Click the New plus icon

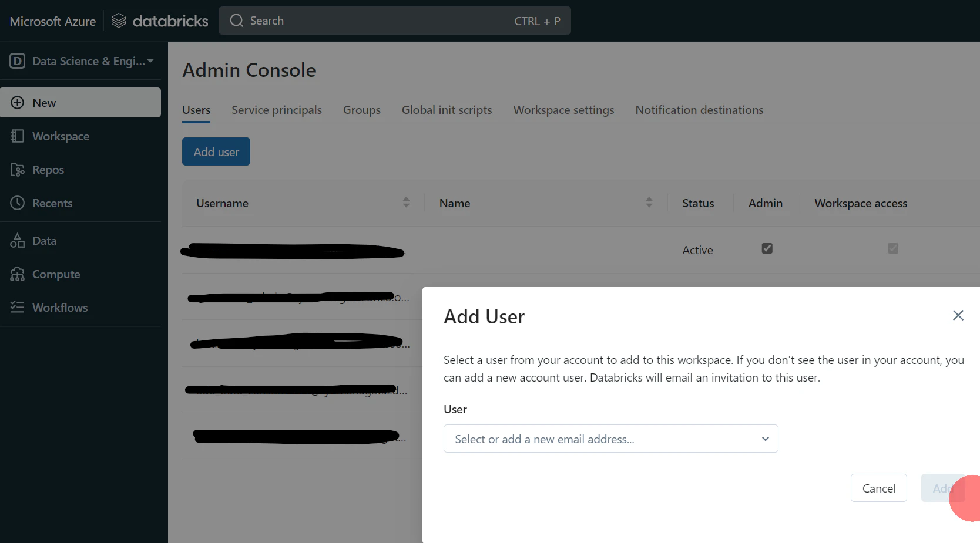18,103
